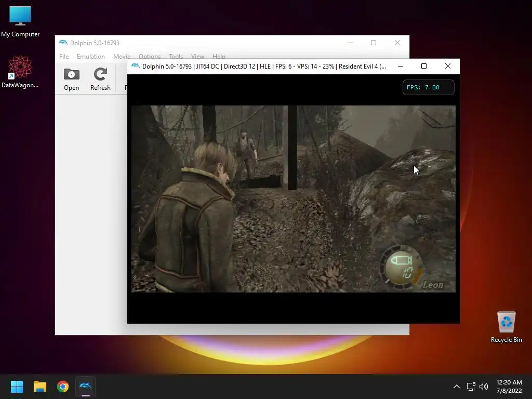Maximize the main Dolphin 5.0-16793 window
This screenshot has height=399, width=532.
click(x=374, y=43)
